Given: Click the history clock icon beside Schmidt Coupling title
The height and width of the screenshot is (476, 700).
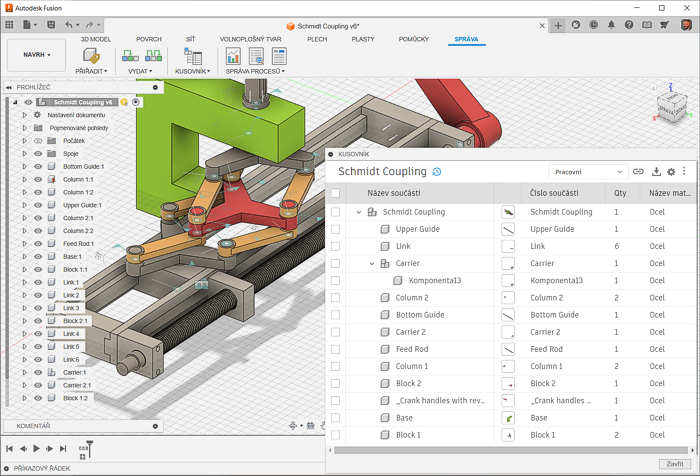Looking at the screenshot, I should tap(437, 172).
